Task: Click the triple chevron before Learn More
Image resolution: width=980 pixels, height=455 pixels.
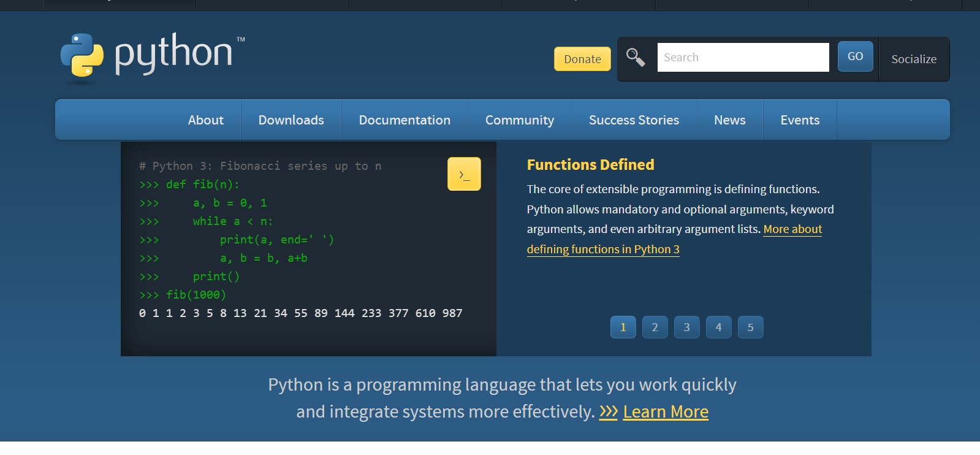Action: point(608,411)
